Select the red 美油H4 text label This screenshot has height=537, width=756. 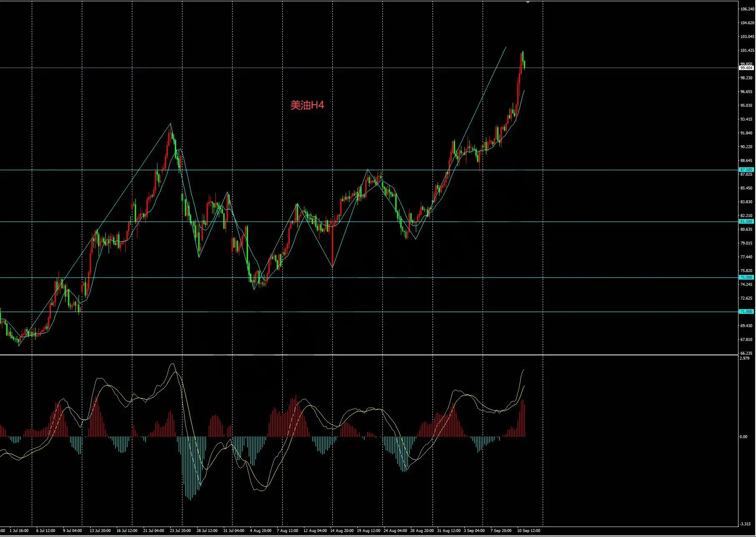coord(307,105)
